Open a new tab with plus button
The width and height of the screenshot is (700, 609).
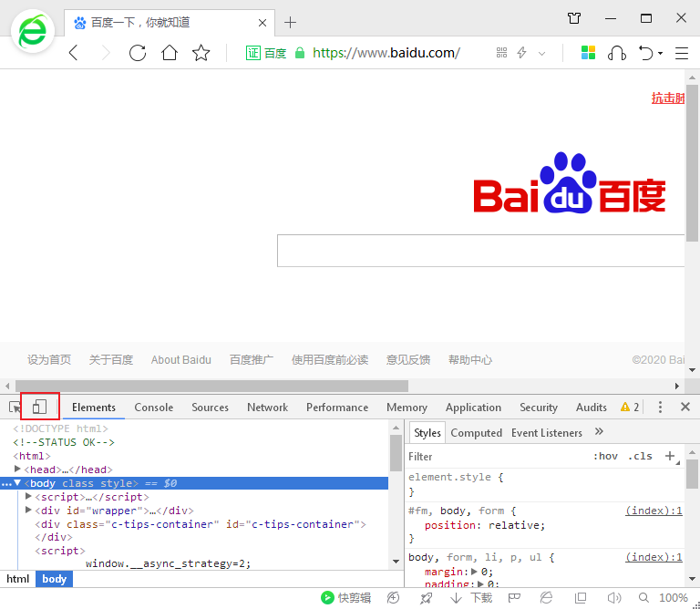(x=290, y=22)
